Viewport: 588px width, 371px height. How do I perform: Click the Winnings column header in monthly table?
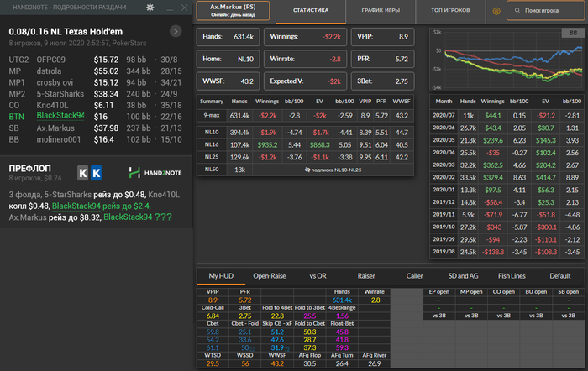(494, 100)
